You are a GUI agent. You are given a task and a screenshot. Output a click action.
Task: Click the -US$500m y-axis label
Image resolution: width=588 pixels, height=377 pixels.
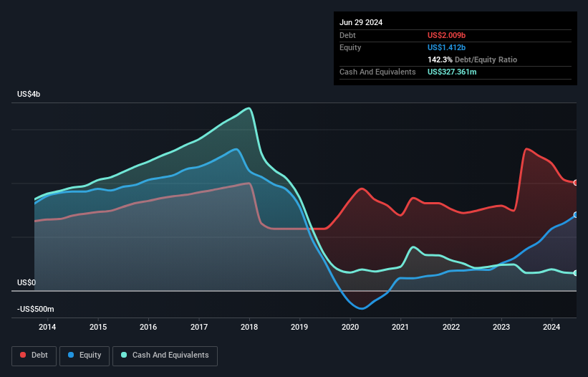tap(36, 309)
